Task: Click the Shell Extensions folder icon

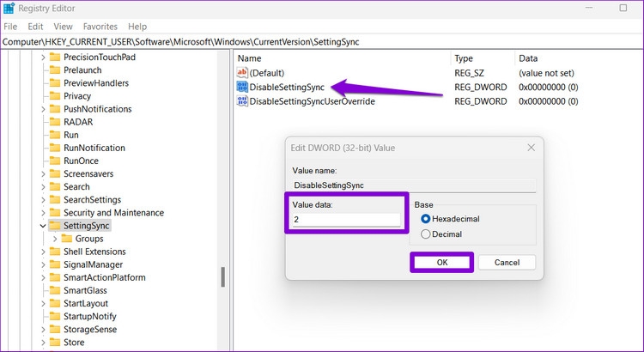Action: click(55, 252)
